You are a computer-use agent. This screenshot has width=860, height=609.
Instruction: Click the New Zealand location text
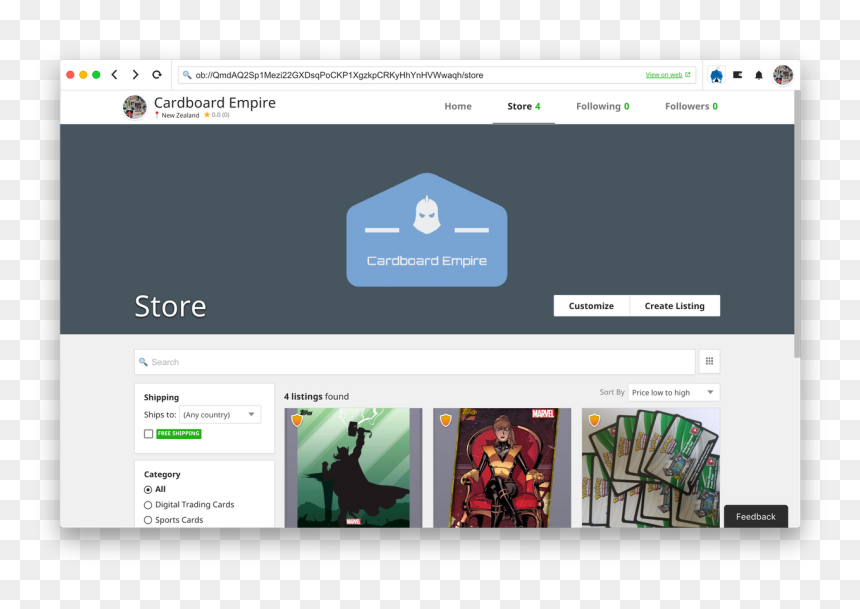click(x=180, y=115)
